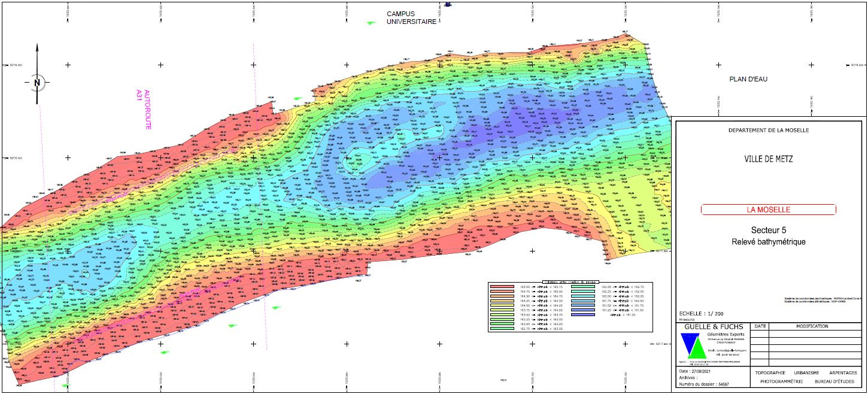Click the 'ARPENTAGES' label

pyautogui.click(x=843, y=372)
